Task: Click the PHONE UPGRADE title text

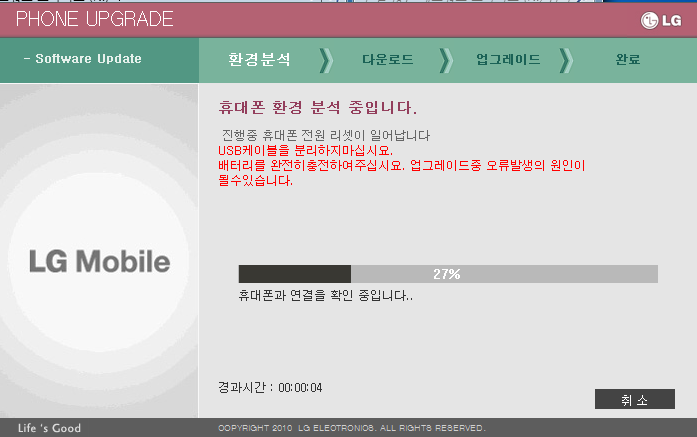Action: click(x=94, y=19)
